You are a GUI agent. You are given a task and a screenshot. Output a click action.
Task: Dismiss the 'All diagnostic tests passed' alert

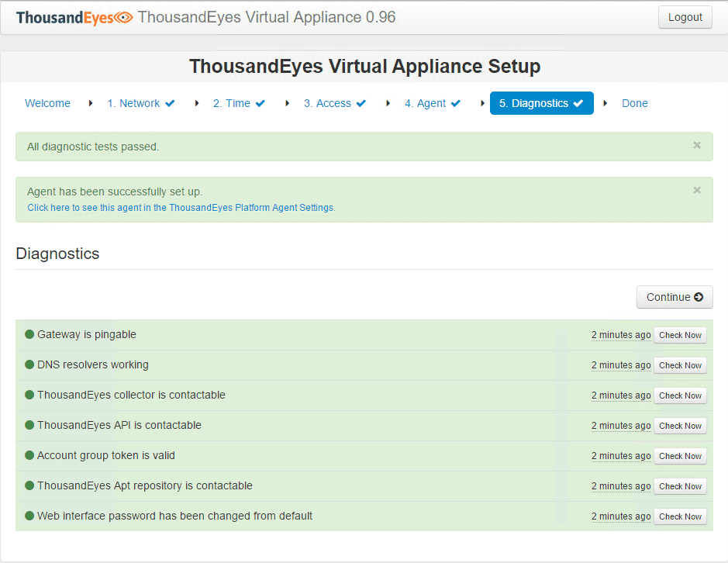click(x=697, y=145)
